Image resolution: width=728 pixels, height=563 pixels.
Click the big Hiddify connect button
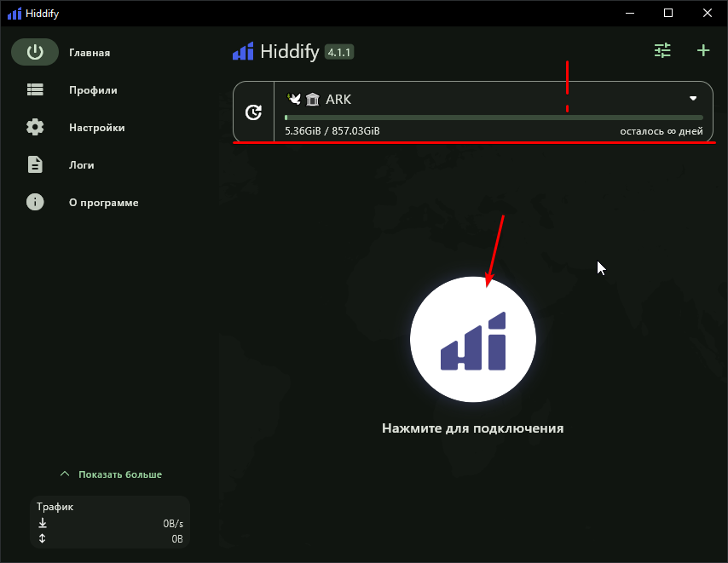point(472,339)
